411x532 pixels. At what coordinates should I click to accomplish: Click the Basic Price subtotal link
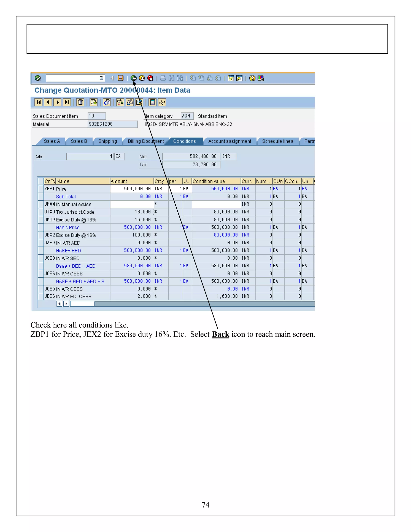click(68, 227)
